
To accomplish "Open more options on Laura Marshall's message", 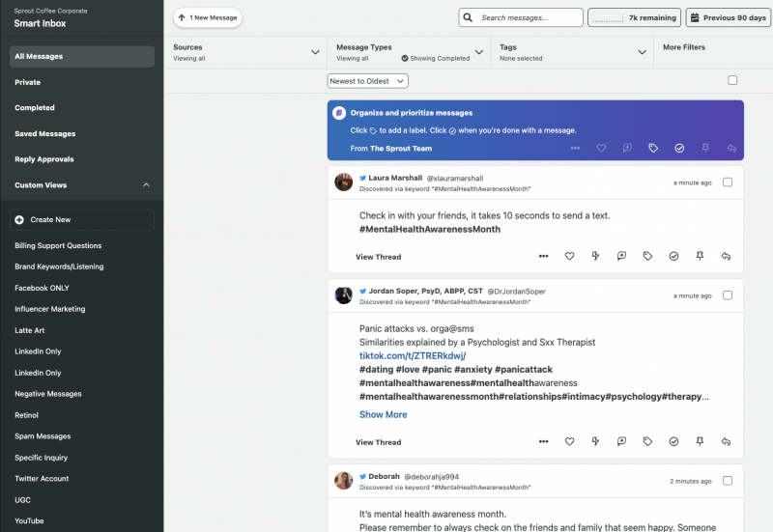I will point(543,256).
